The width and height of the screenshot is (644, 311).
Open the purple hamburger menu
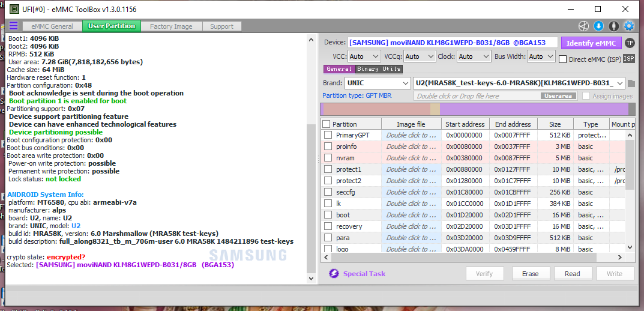coord(13,26)
